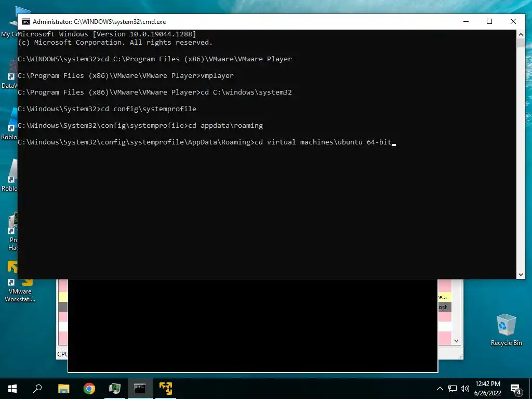Click the cmd.exe window title bar text
Screen dimensions: 532x399
(x=99, y=22)
